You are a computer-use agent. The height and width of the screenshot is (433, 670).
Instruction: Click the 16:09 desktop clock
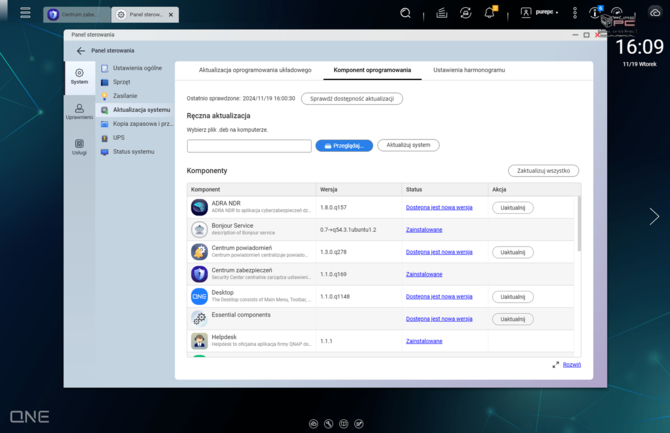coord(639,47)
